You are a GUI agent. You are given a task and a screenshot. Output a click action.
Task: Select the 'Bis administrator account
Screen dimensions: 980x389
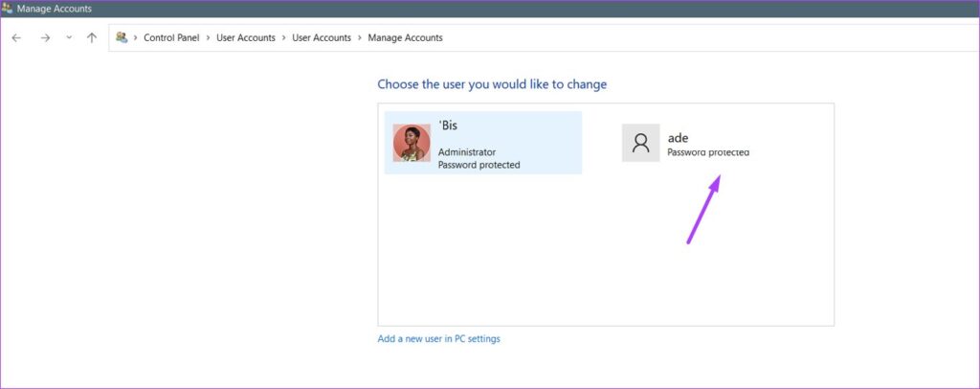click(483, 143)
